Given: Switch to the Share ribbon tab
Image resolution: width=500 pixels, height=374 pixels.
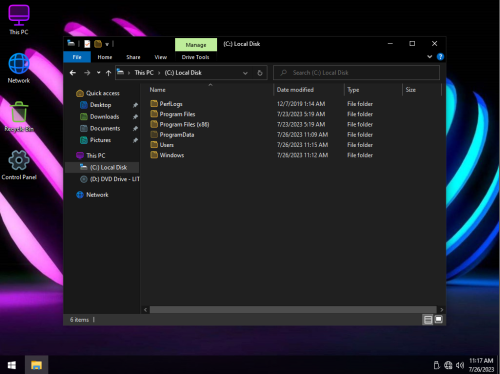Looking at the screenshot, I should pyautogui.click(x=133, y=57).
